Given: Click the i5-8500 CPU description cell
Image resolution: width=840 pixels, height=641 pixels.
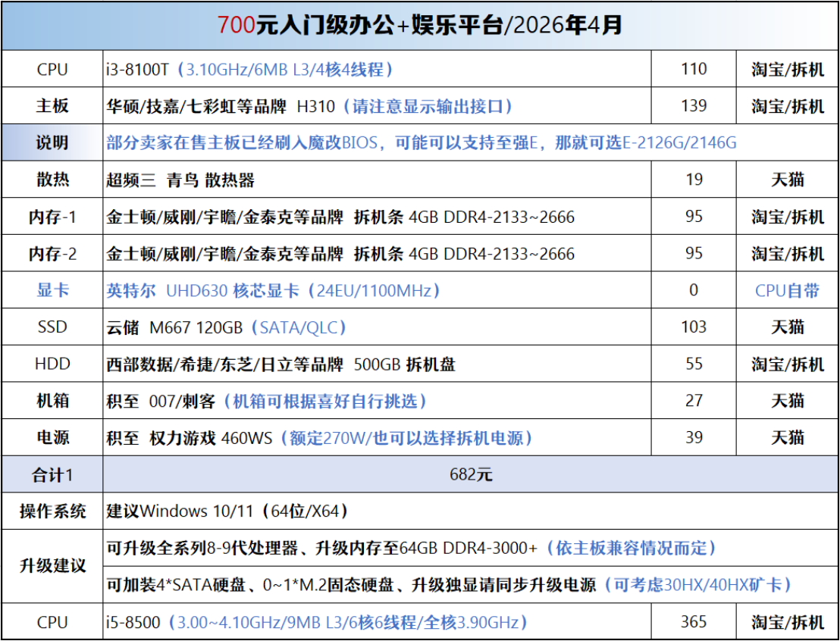Looking at the screenshot, I should point(377,622).
